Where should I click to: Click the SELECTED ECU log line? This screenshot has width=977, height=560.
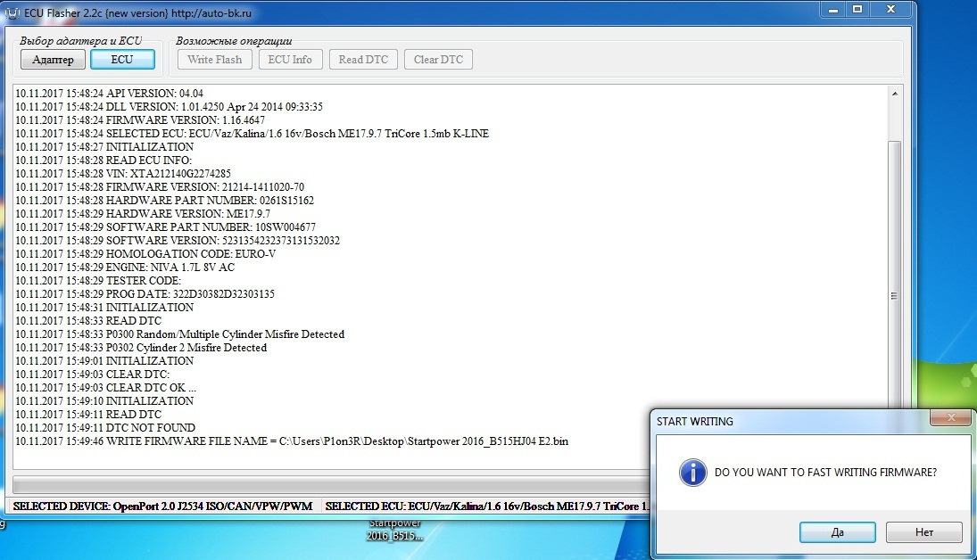(x=252, y=133)
